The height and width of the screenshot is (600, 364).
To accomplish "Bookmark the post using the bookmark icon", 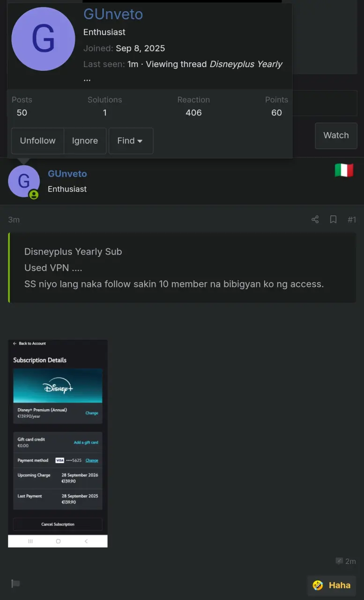I will coord(333,219).
